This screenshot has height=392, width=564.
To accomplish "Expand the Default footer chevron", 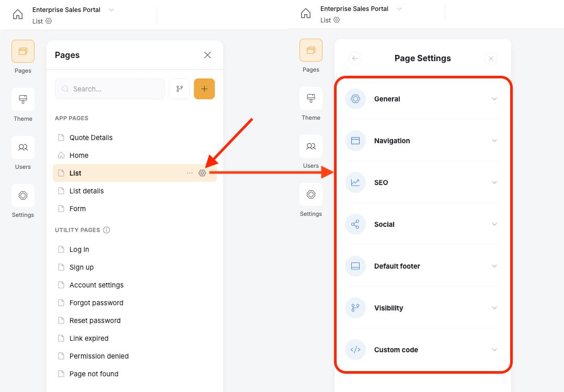I will tap(494, 266).
